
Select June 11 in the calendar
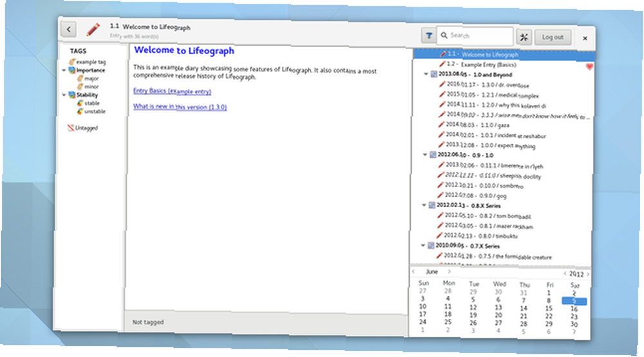448,306
